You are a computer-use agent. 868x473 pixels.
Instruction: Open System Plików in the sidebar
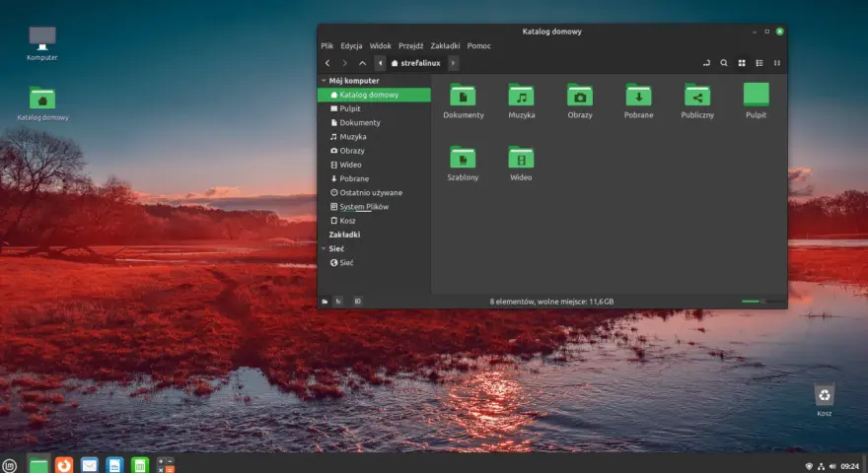374,207
